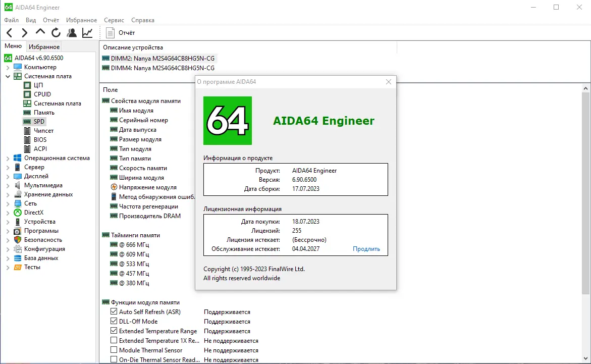The height and width of the screenshot is (364, 591).
Task: Click the База данных database icon
Action: click(17, 258)
